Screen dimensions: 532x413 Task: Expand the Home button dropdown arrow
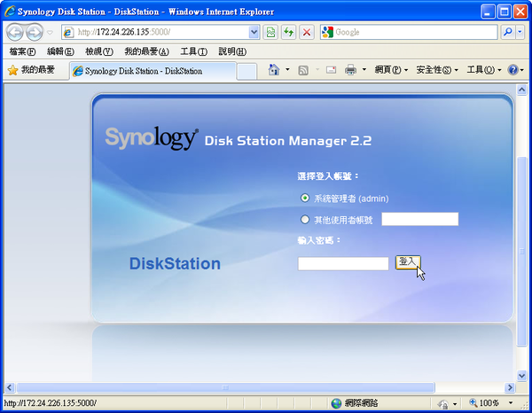pyautogui.click(x=287, y=70)
